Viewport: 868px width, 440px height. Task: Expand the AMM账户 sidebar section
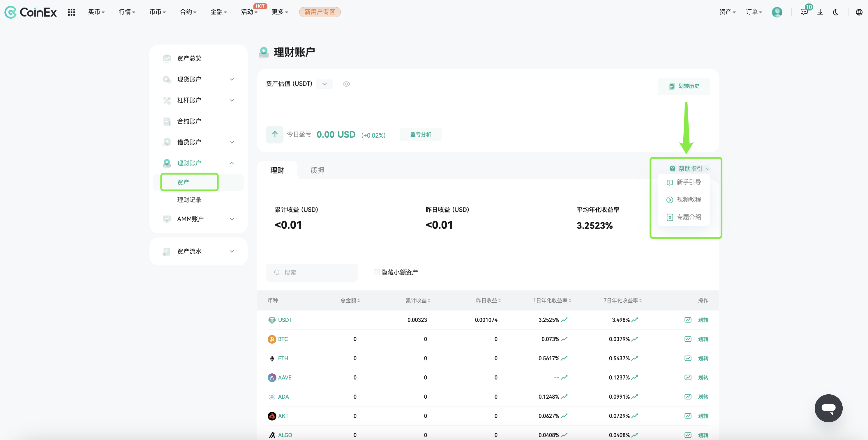point(232,219)
